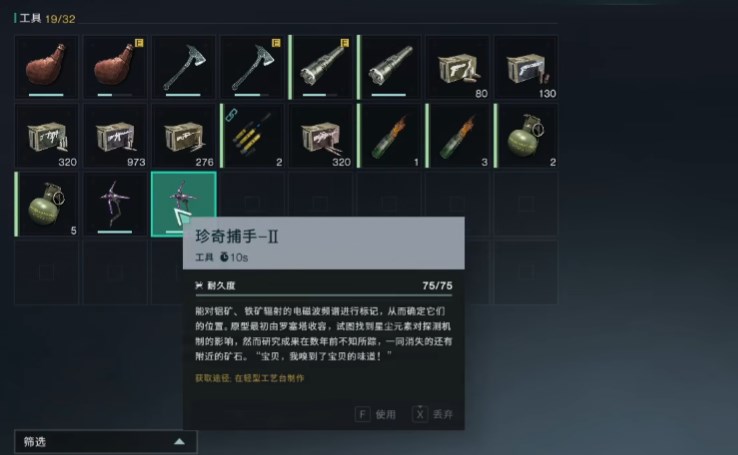Select the yellow-tipped darts item with count 2

coord(252,136)
